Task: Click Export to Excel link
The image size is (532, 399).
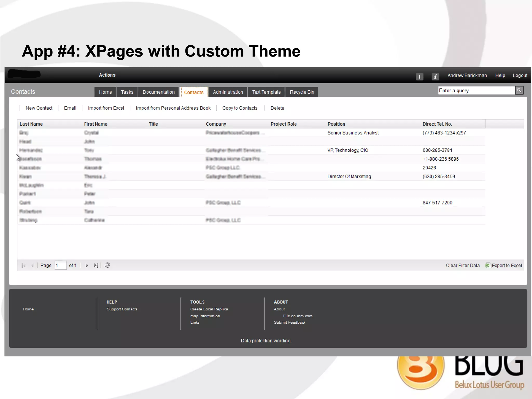Action: [x=507, y=265]
